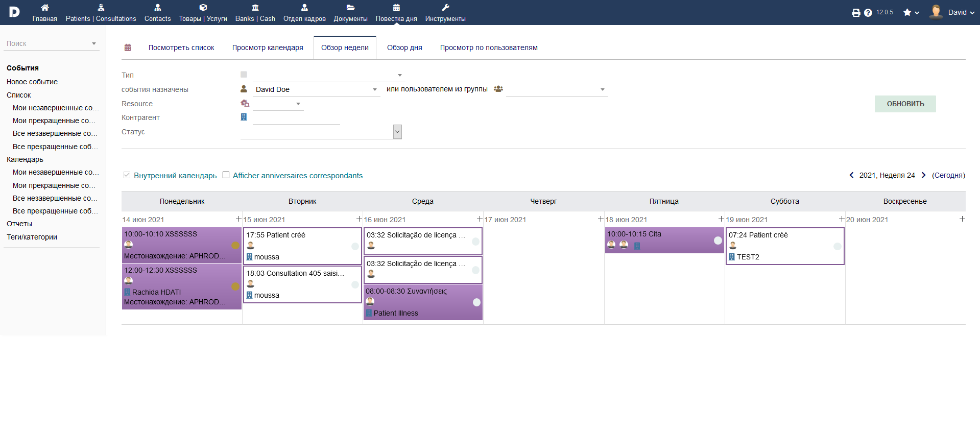Click the Dolibarr home logo
Screen dimensions: 980x431
pos(14,12)
